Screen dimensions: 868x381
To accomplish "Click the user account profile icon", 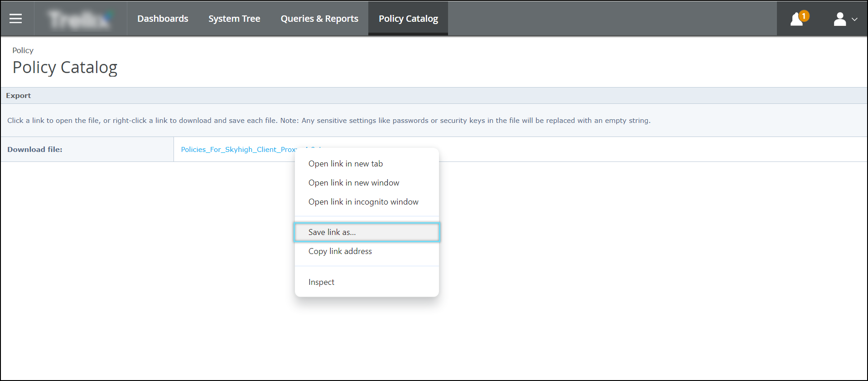I will (x=839, y=19).
